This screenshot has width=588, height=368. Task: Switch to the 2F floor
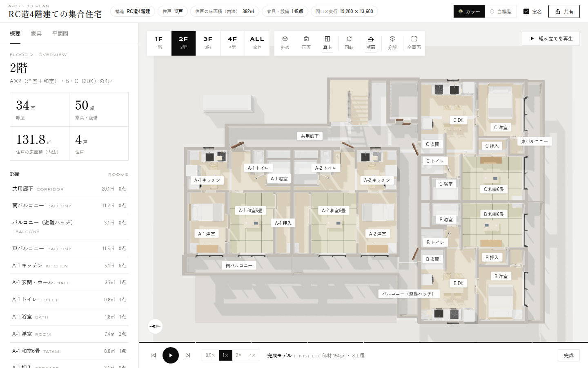click(183, 43)
